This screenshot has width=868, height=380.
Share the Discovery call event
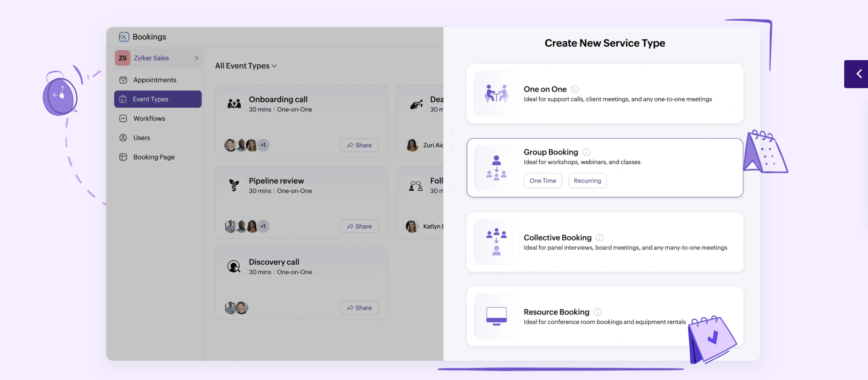click(359, 308)
